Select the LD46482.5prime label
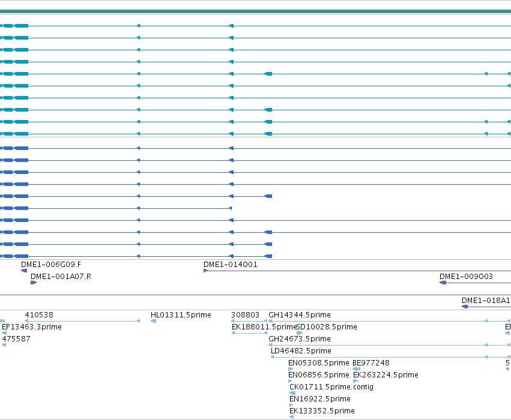Screen dimensions: 511x420 click(301, 351)
